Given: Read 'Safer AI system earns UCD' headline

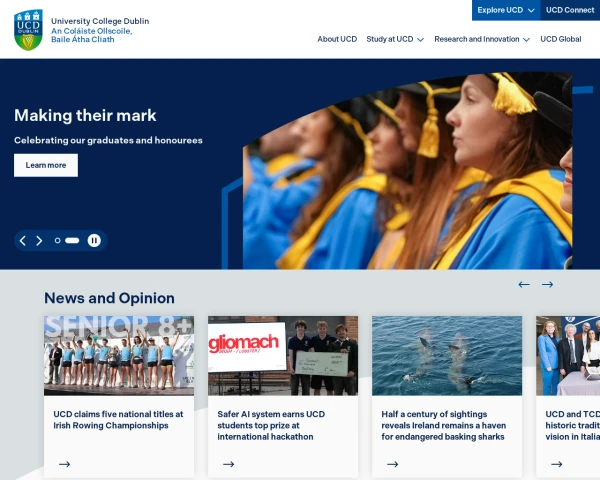Looking at the screenshot, I should (271, 425).
